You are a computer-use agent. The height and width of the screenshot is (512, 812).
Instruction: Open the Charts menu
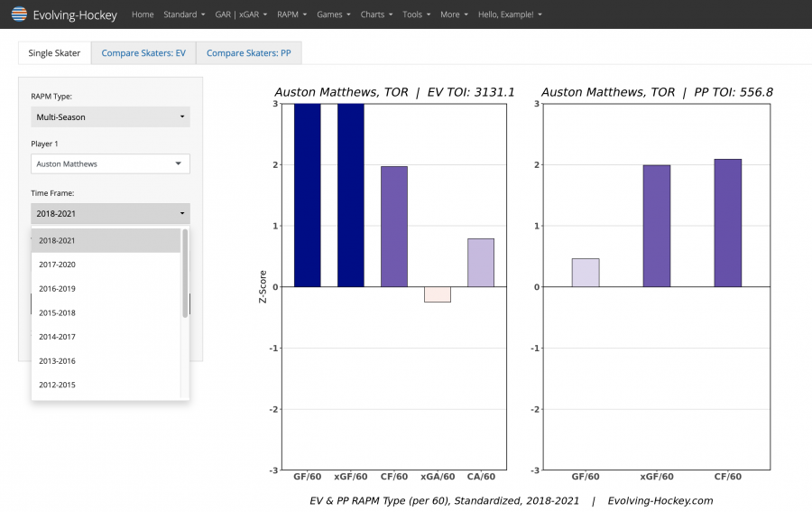tap(376, 14)
